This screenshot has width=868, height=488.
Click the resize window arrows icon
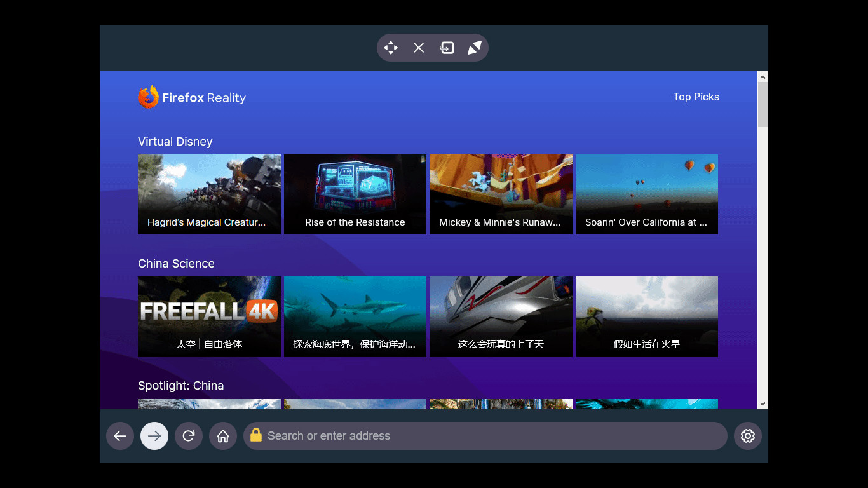[x=475, y=48]
